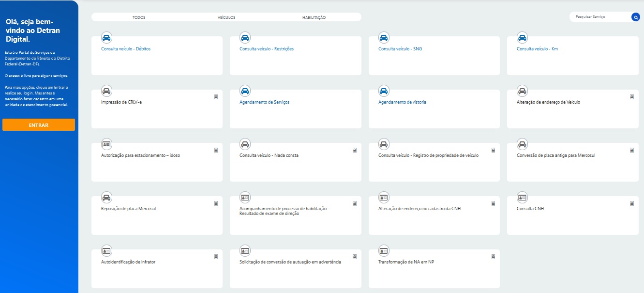This screenshot has width=644, height=293.
Task: Click the lock icon on Impressão de CRLV-e card
Action: pyautogui.click(x=216, y=97)
